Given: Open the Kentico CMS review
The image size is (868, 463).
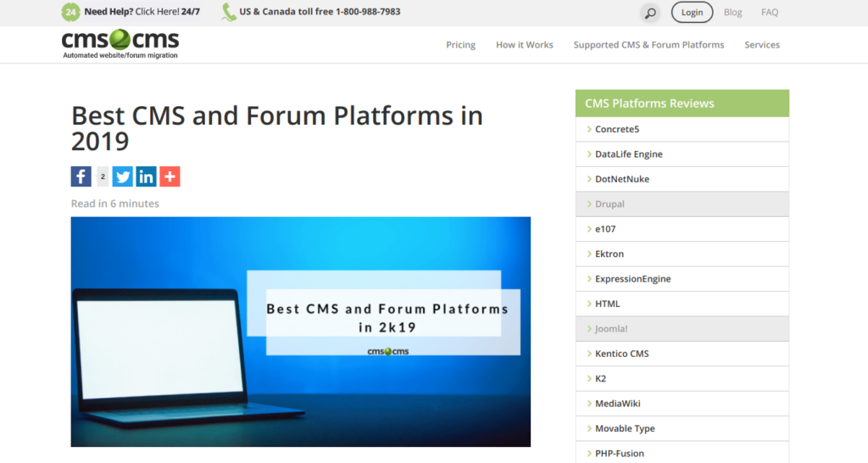Looking at the screenshot, I should coord(682,354).
